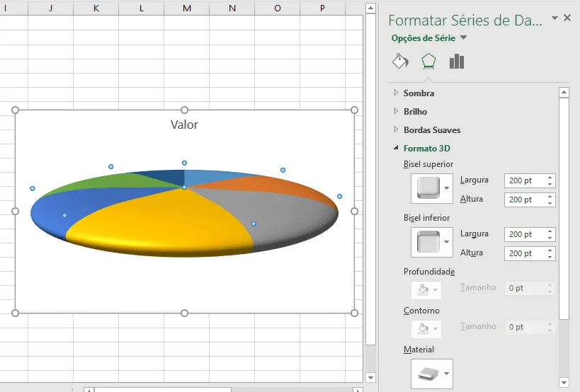Viewport: 580px width, 392px height.
Task: Open the Fill & Line paint bucket tab
Action: (400, 62)
